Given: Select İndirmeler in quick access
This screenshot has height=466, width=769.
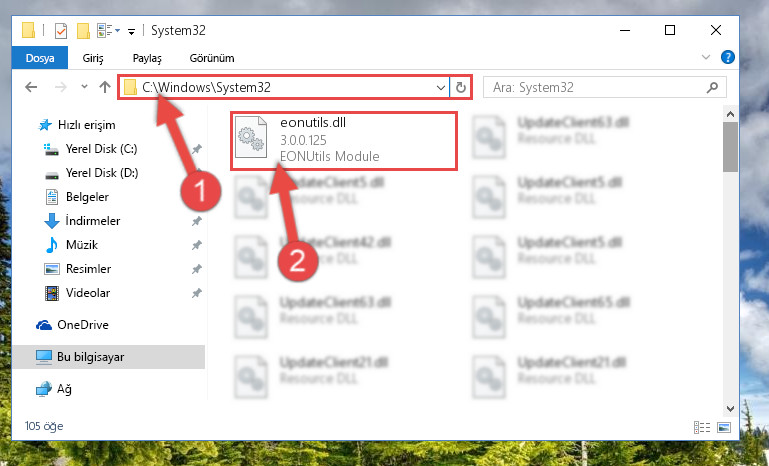Looking at the screenshot, I should [92, 221].
